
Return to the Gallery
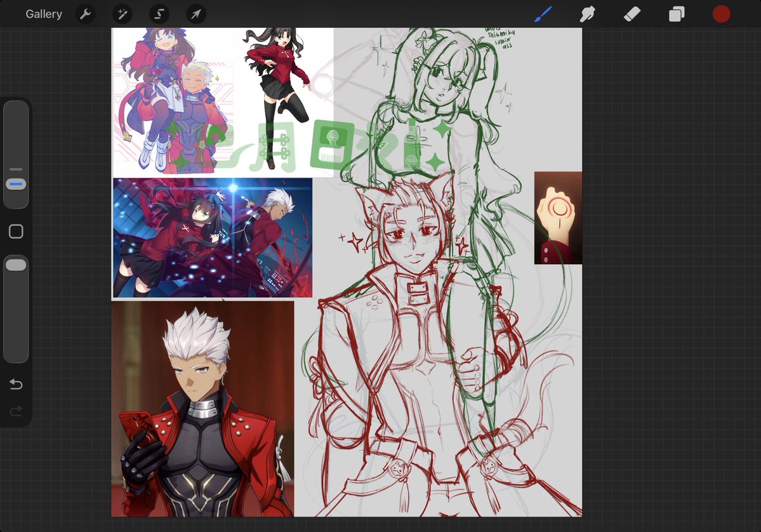[x=44, y=14]
